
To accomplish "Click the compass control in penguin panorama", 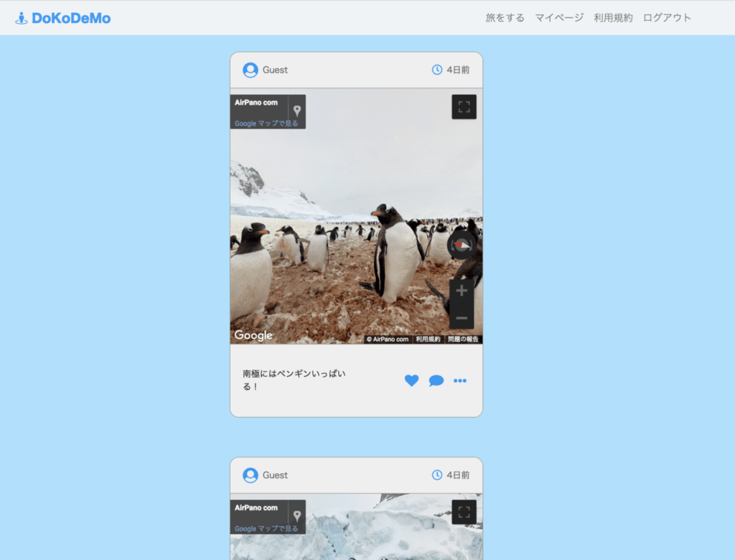I will [462, 245].
